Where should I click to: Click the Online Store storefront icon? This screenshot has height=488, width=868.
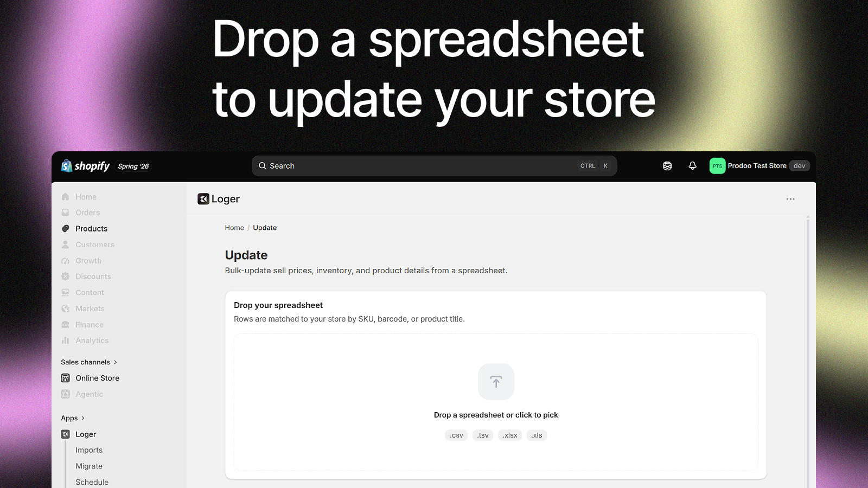pyautogui.click(x=66, y=378)
